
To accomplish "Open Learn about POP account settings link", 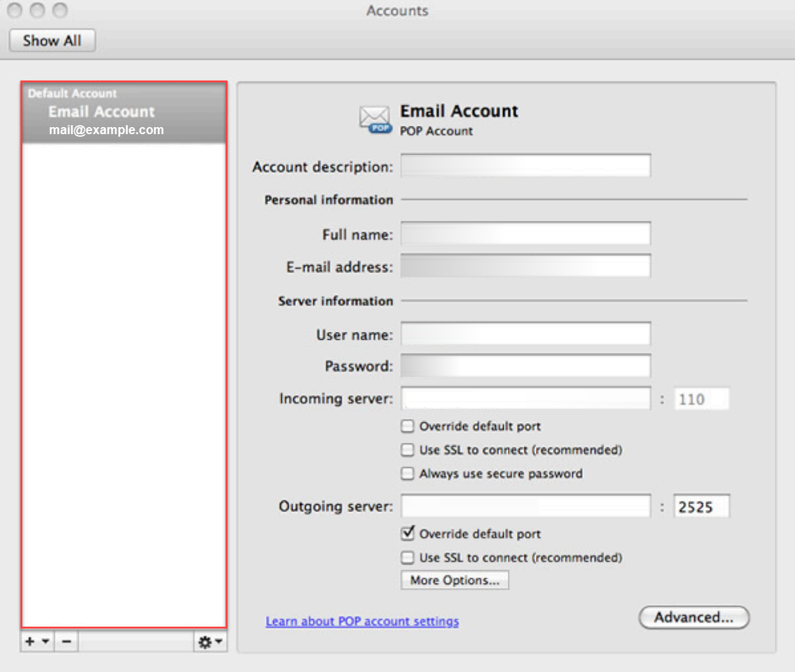I will 362,621.
